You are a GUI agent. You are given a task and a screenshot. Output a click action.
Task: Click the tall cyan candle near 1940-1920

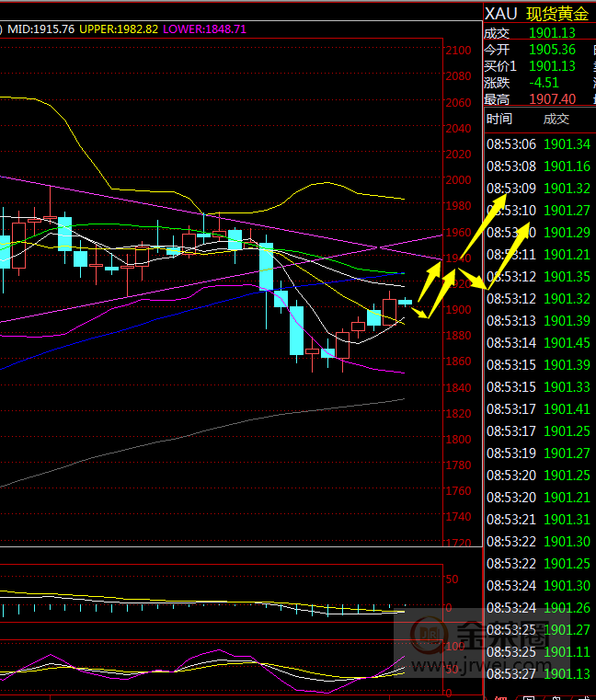266,267
